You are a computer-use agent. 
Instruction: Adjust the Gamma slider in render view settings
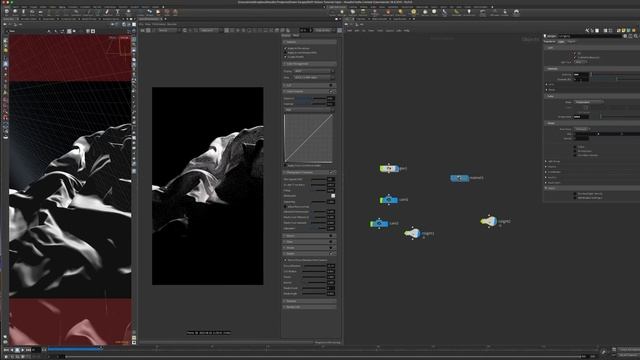310,104
